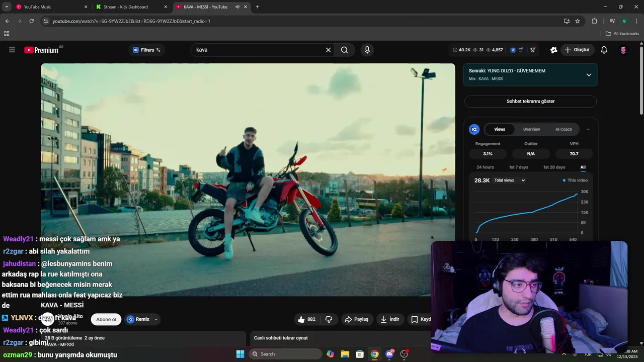Viewport: 644px width, 362px height.
Task: Click the magnifier search button
Action: (x=345, y=50)
